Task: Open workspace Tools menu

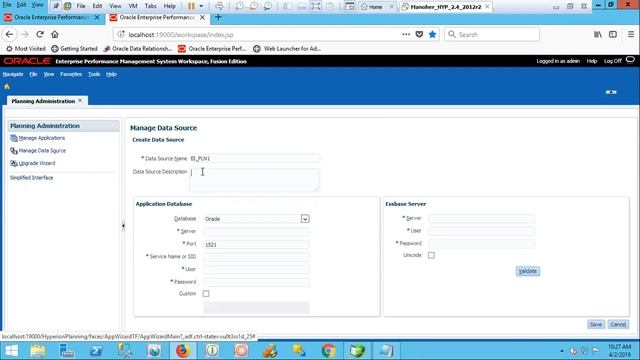Action: (94, 74)
